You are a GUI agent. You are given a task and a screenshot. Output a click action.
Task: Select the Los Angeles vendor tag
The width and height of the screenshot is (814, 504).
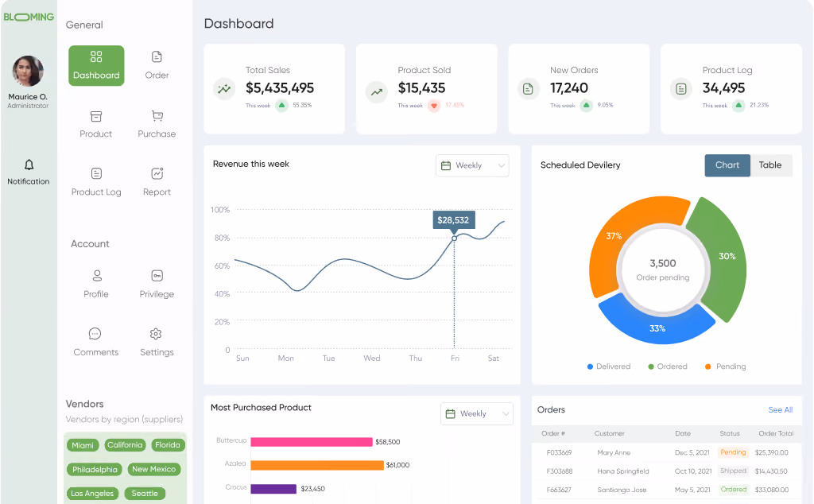pos(92,494)
